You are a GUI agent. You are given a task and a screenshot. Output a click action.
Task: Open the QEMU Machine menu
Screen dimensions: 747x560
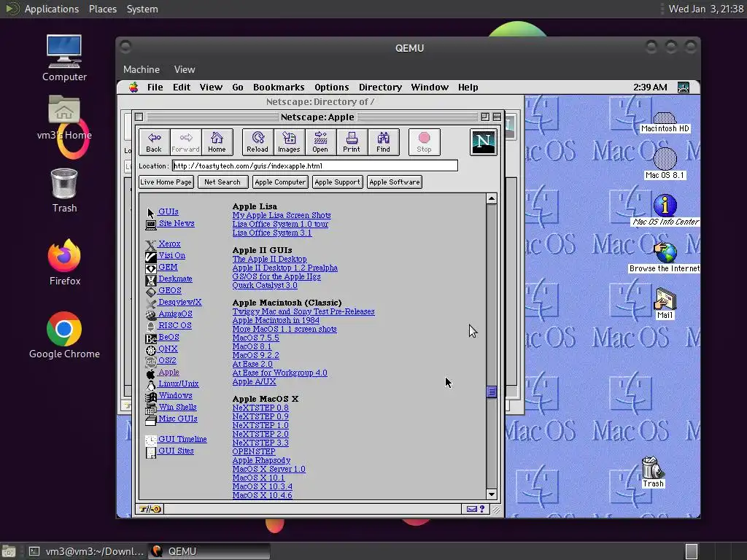point(142,69)
